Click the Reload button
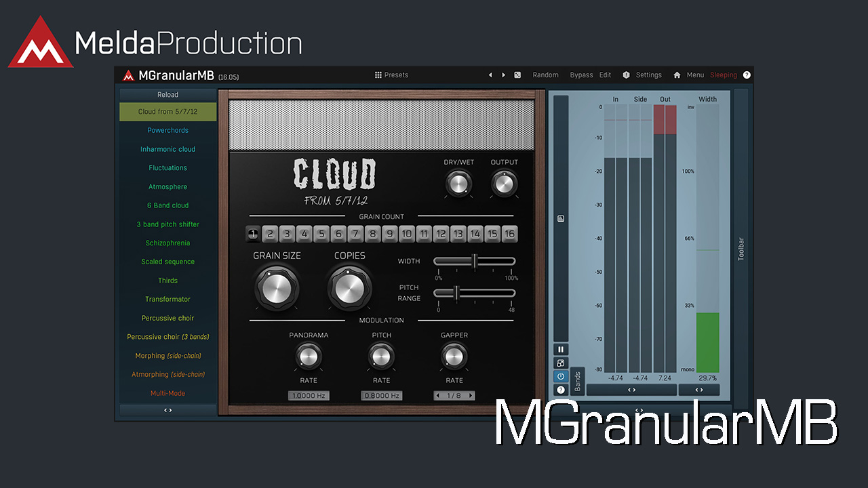868x488 pixels. tap(168, 95)
